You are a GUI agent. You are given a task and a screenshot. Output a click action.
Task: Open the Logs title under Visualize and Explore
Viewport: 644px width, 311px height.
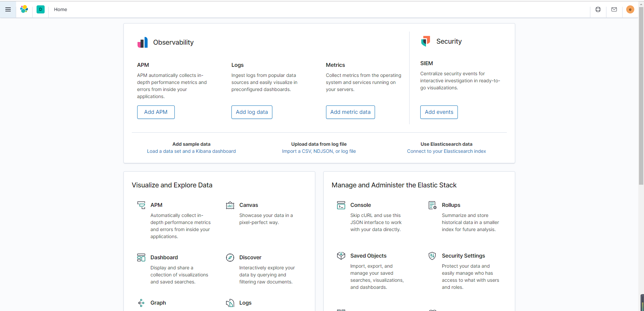coord(246,303)
